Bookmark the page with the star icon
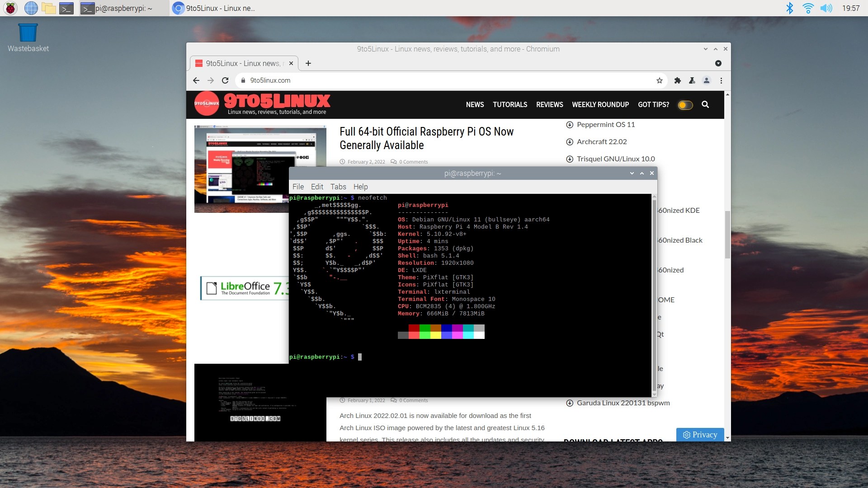Screen dimensions: 868x488 660,80
